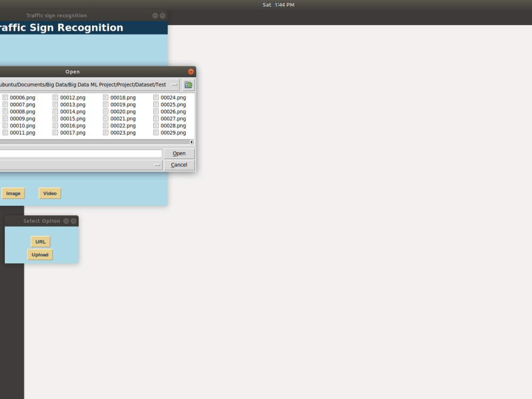Select file 00027.png
The image size is (532, 399).
(x=170, y=119)
